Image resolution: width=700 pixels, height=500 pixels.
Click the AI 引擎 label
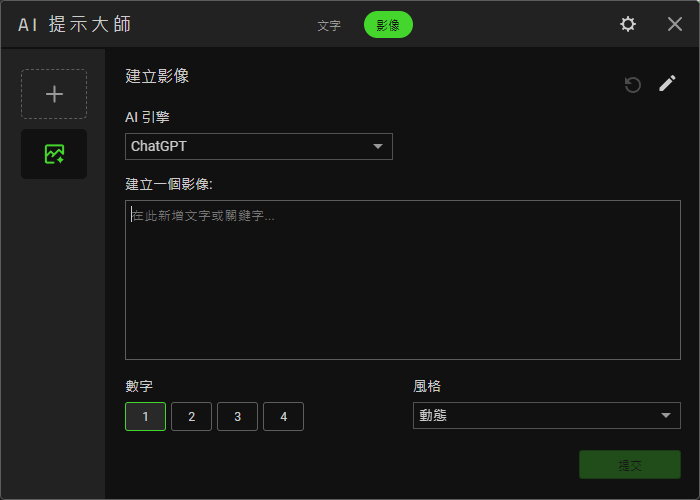tap(147, 117)
